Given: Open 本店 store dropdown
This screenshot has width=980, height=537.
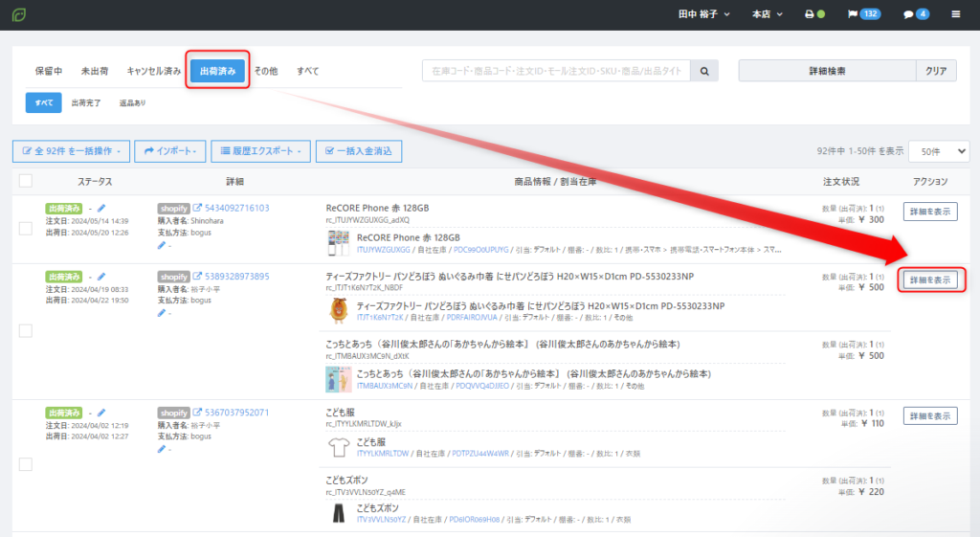Looking at the screenshot, I should click(x=767, y=13).
